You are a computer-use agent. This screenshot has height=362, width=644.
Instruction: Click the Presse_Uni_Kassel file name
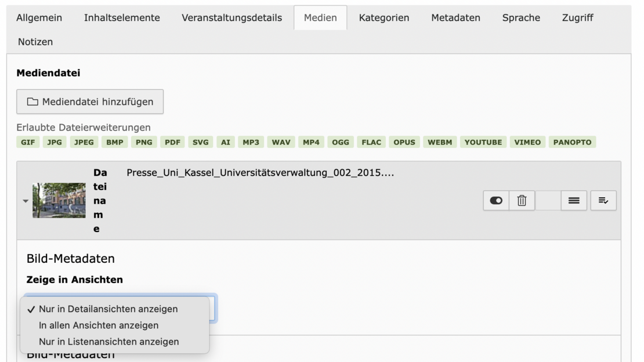260,173
